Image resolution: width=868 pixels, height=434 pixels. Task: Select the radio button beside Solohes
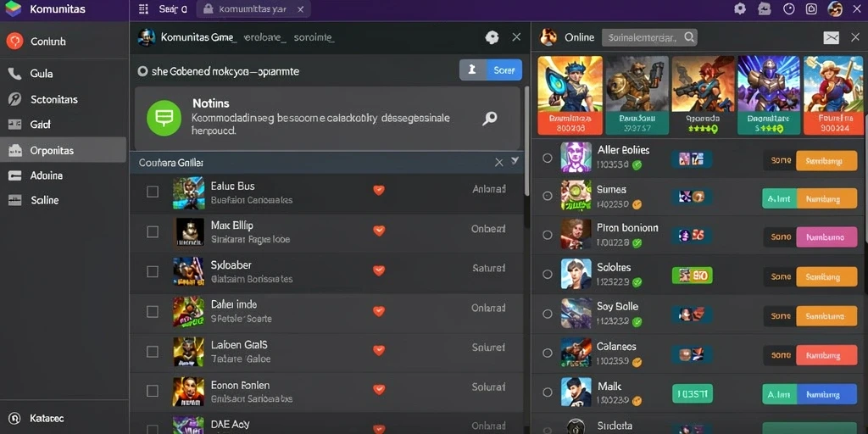[x=548, y=274]
